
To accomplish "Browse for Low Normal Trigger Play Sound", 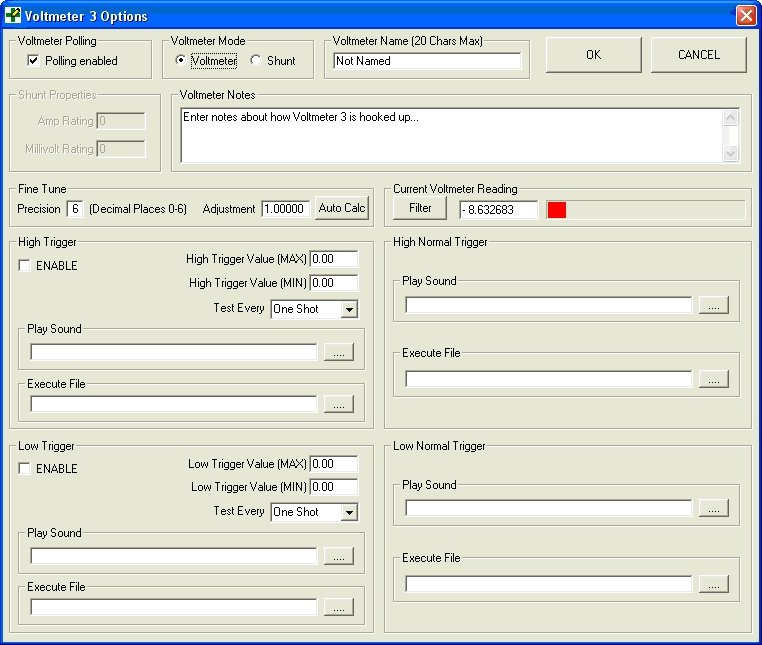I will click(713, 508).
